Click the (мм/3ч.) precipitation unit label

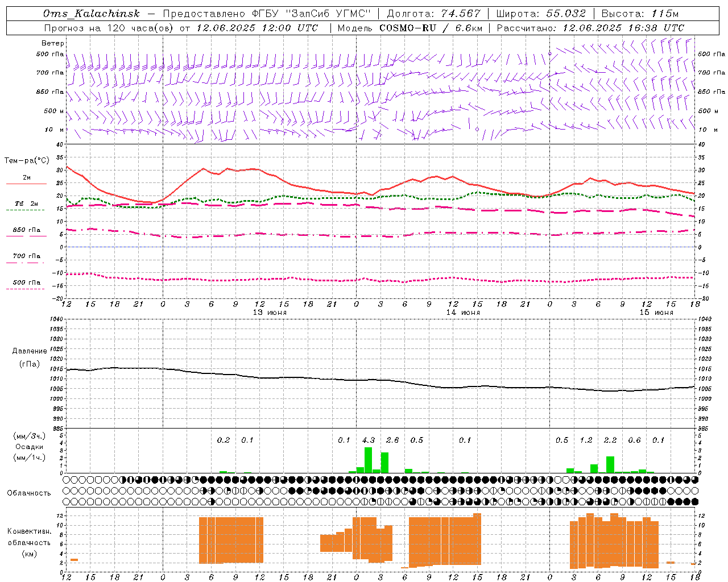30,436
